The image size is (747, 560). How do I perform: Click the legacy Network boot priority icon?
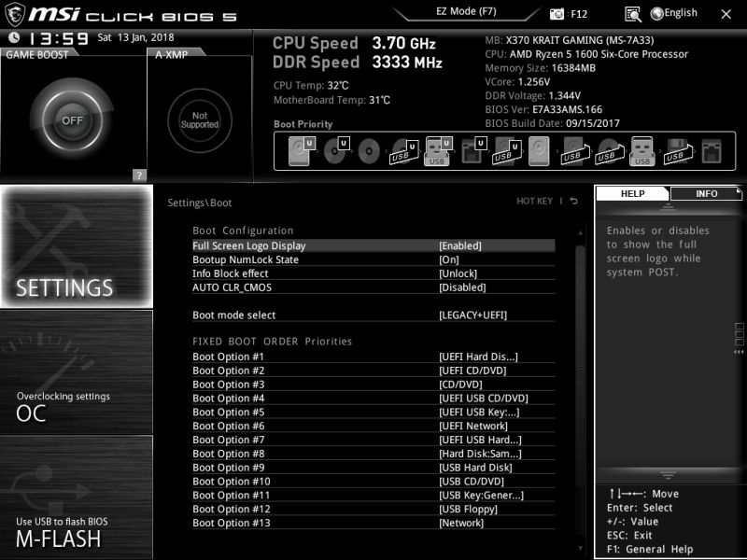(712, 151)
